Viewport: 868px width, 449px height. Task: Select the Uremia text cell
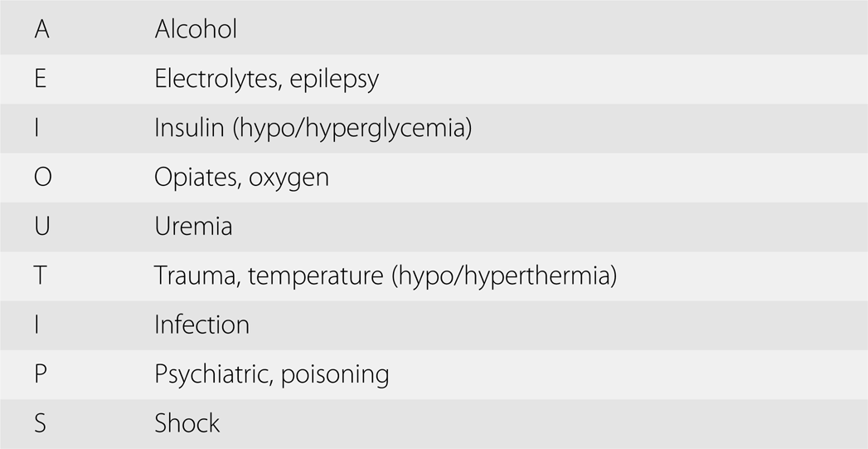pos(193,227)
